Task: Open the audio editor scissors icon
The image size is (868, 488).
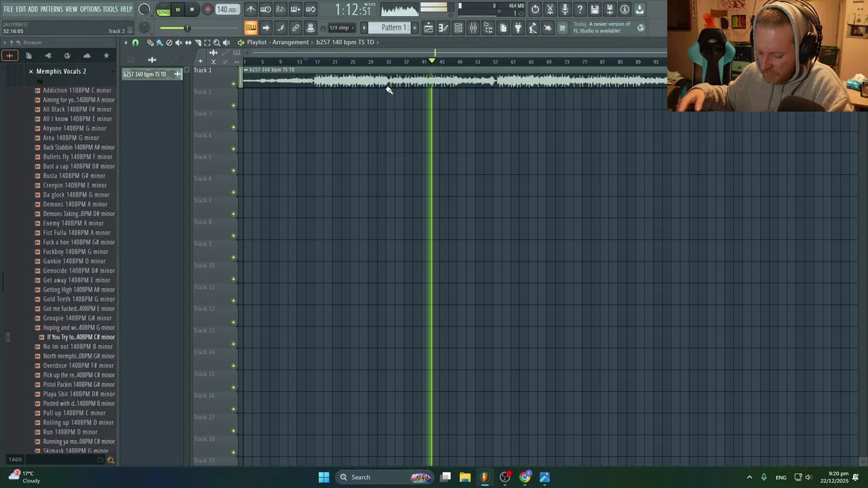Action: click(550, 9)
